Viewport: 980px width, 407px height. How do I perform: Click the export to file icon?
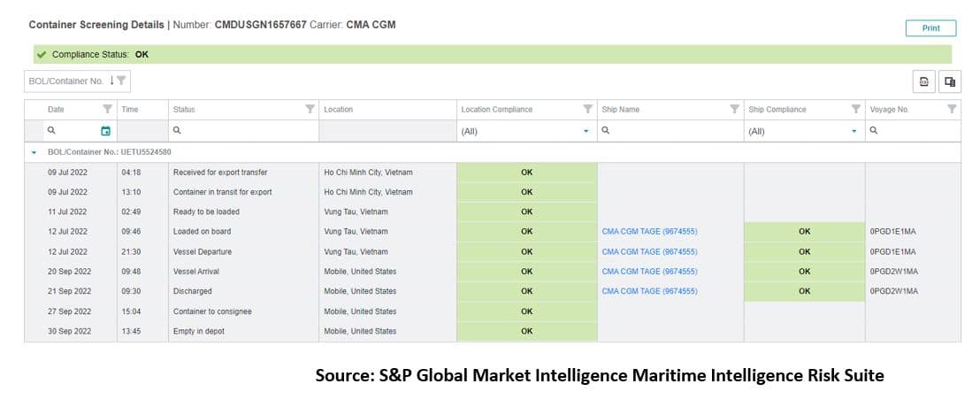click(923, 81)
